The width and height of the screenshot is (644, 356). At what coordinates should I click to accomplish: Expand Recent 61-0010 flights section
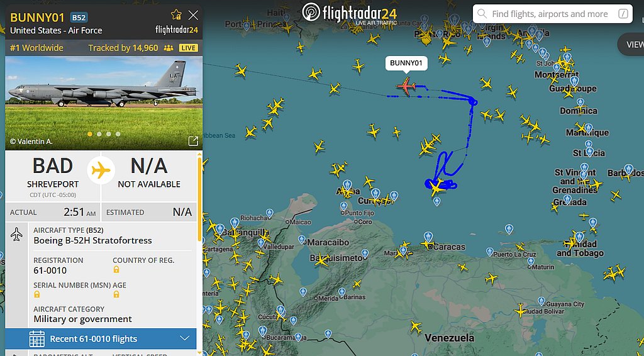[x=101, y=339]
